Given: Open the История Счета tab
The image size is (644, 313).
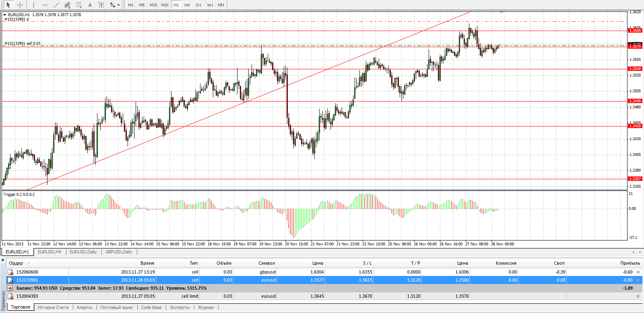Looking at the screenshot, I should [x=53, y=307].
